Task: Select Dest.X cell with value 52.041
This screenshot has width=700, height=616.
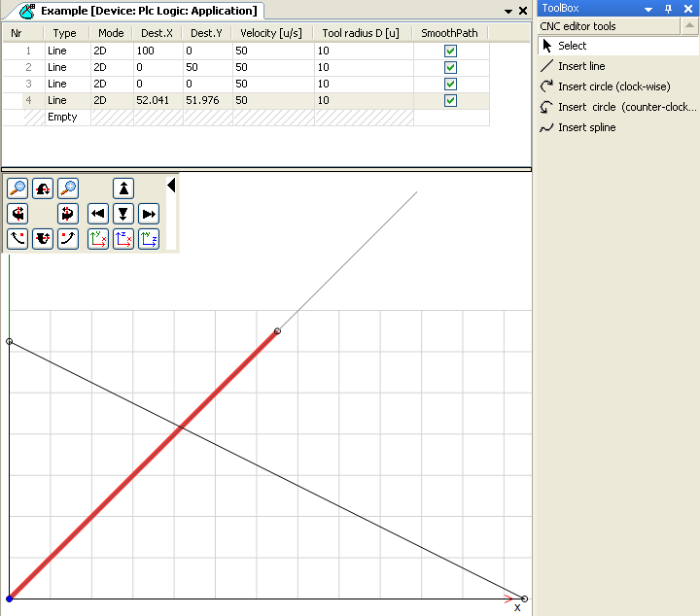Action: 158,100
